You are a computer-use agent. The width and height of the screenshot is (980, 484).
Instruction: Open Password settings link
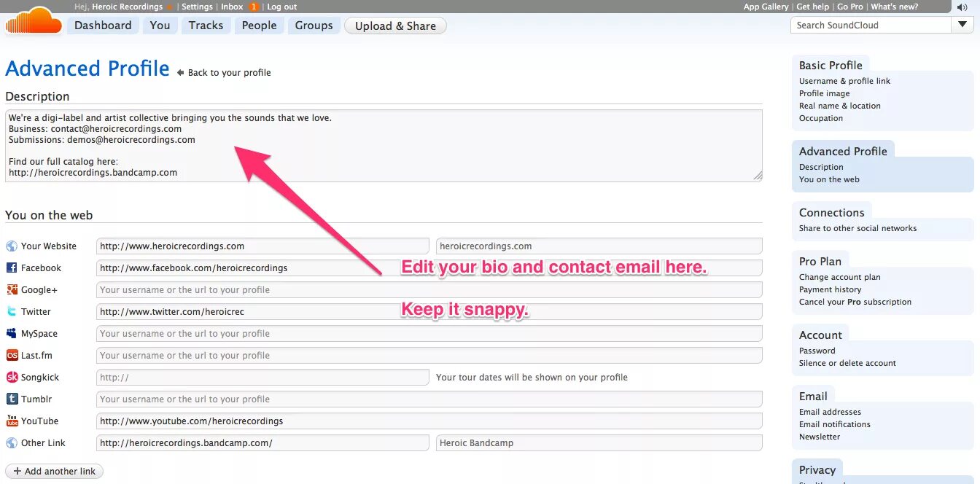coord(817,351)
